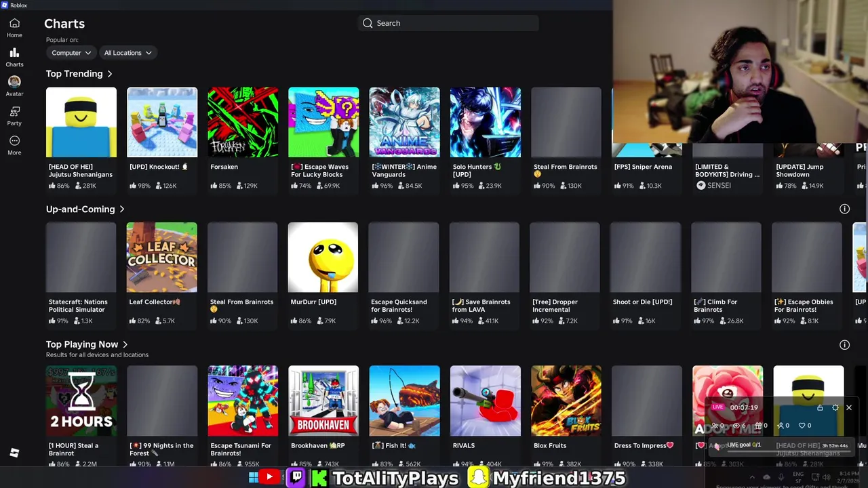The width and height of the screenshot is (868, 488).
Task: Click the Robux icon in the sidebar
Action: coord(14,453)
